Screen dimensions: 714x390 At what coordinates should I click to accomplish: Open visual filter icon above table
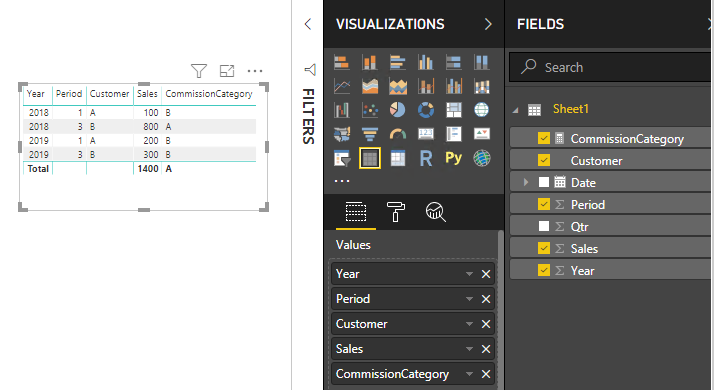[x=199, y=71]
